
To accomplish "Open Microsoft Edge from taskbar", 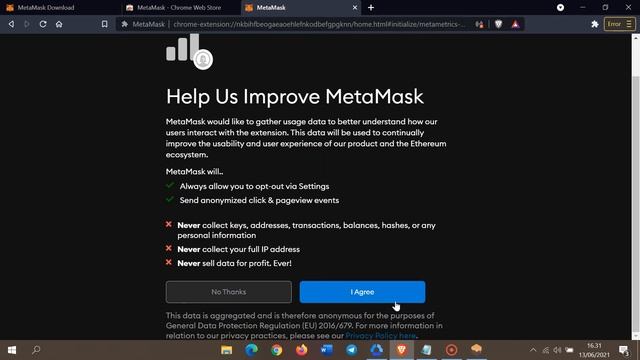I will 251,350.
